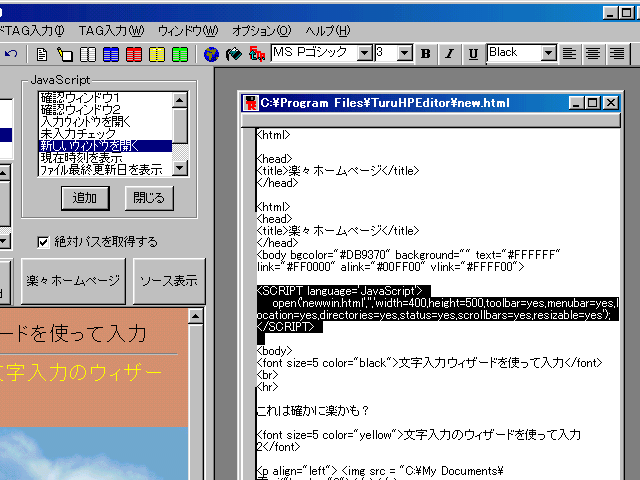Select 新しいウィンドウを開く in list

105,146
